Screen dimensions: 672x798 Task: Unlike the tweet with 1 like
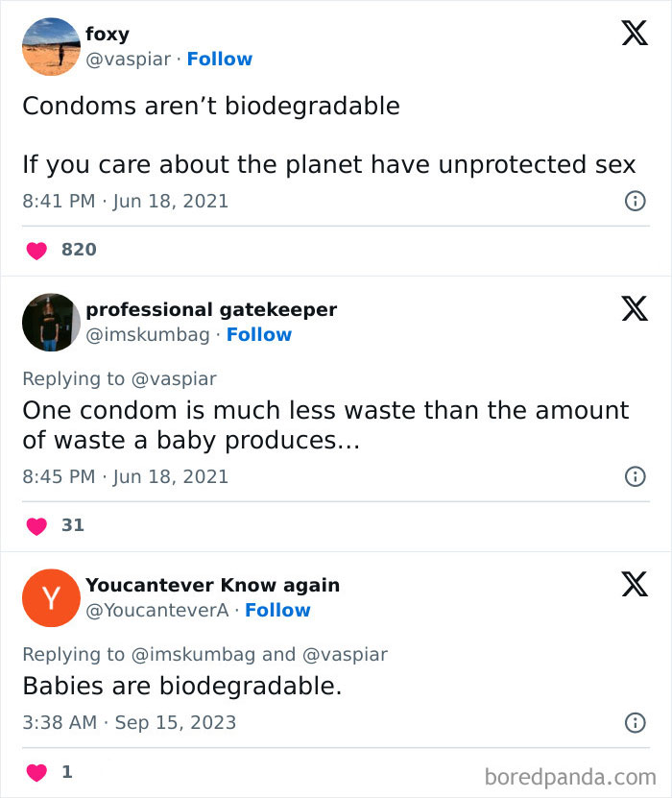(36, 771)
